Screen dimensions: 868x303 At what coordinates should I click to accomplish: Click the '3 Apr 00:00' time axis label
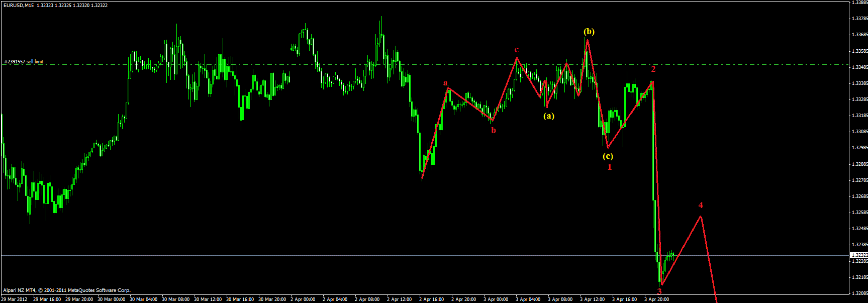[x=496, y=299]
